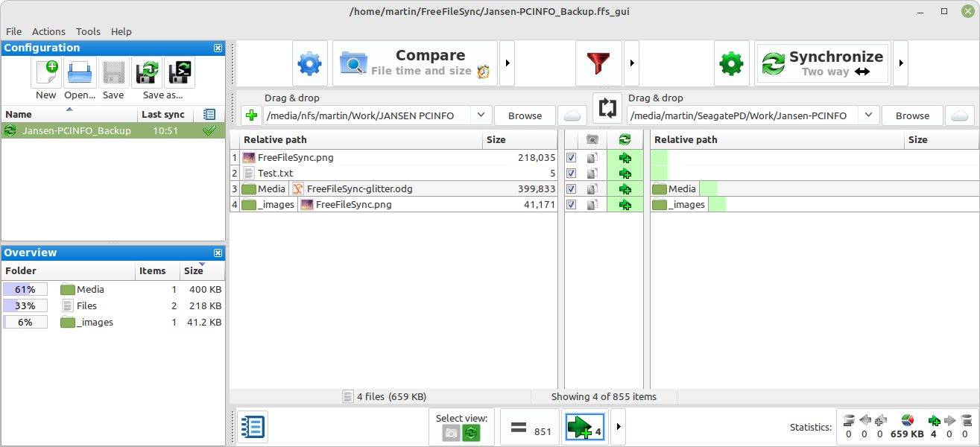980x447 pixels.
Task: Open the Tools menu
Action: 88,31
